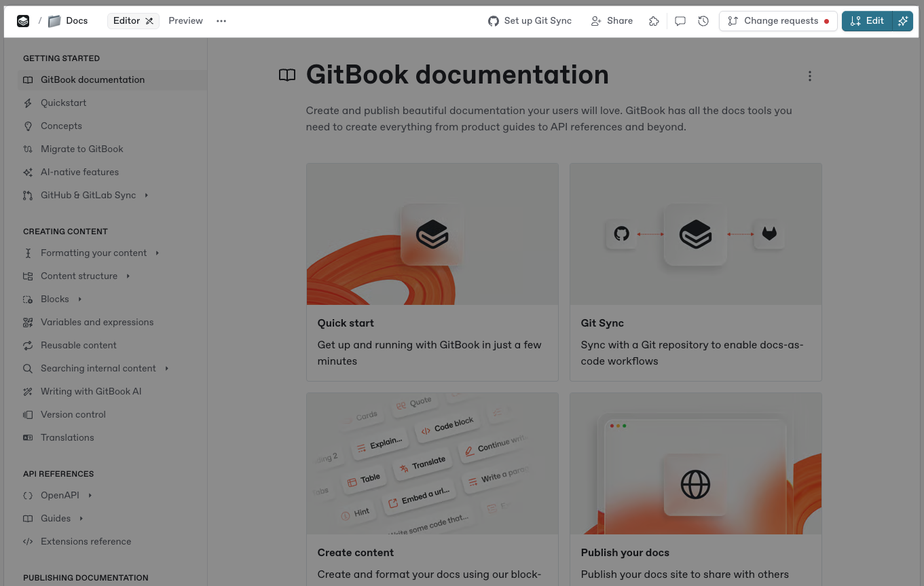Viewport: 924px width, 586px height.
Task: Open the comments speech bubble icon
Action: [x=680, y=21]
